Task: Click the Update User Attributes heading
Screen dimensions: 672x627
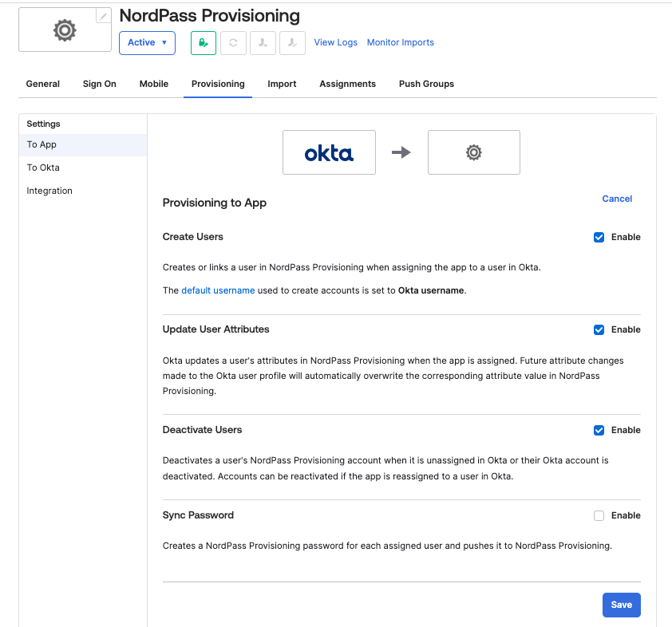Action: (x=215, y=329)
